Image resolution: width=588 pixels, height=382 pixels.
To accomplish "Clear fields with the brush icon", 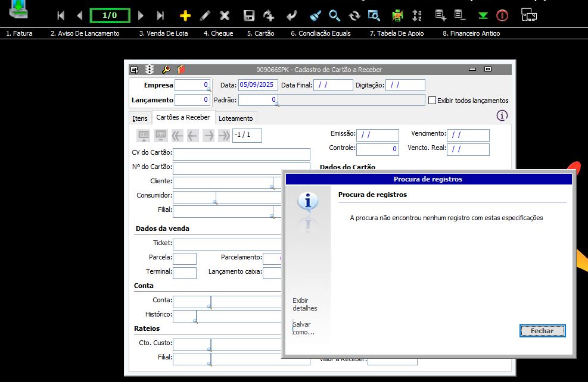I will pyautogui.click(x=315, y=15).
